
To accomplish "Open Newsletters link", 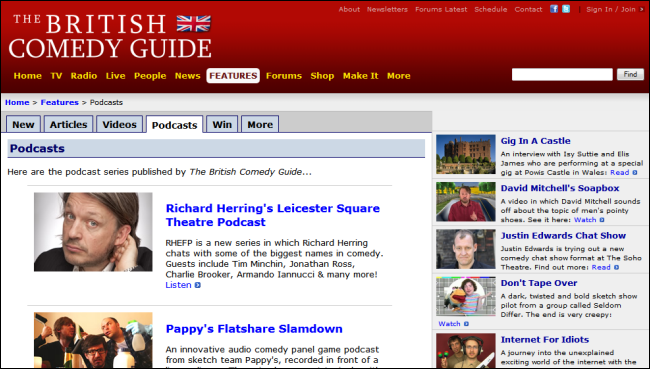I will pyautogui.click(x=387, y=9).
